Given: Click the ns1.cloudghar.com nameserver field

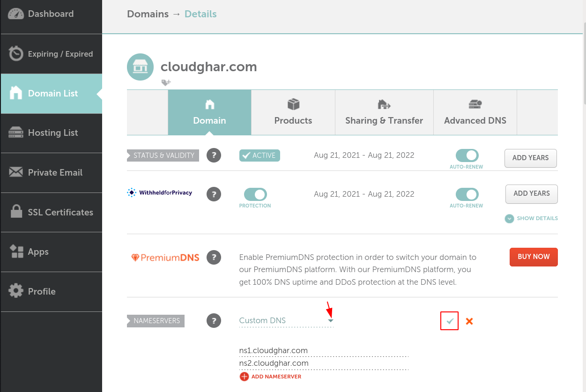Looking at the screenshot, I should tap(324, 350).
